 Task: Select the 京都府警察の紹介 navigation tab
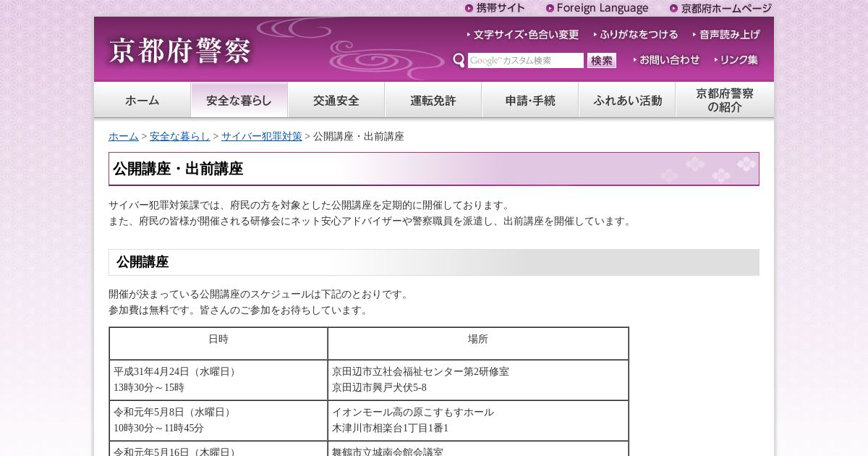tap(725, 100)
